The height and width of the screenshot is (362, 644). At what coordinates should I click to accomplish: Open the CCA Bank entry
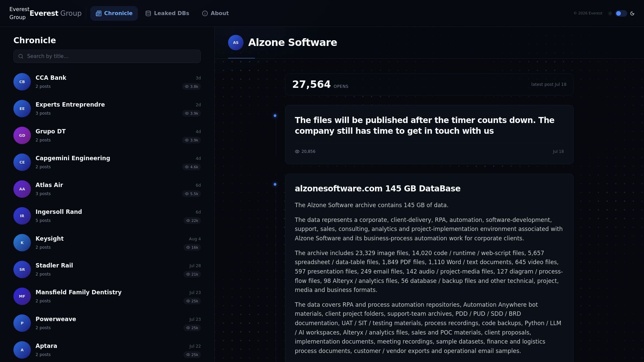(x=107, y=82)
